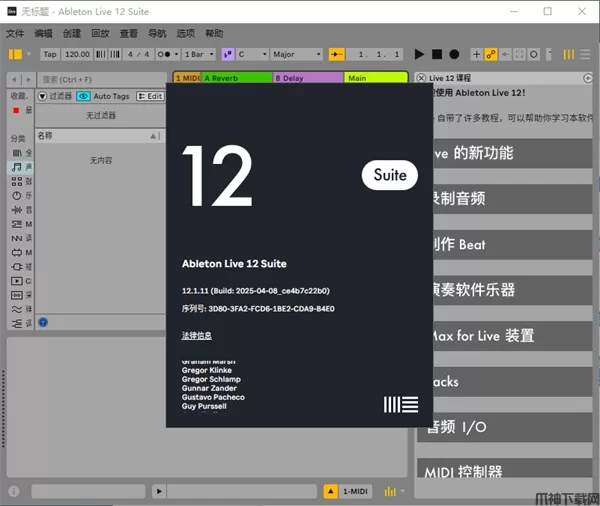Select the Drums grid category icon

tap(17, 181)
